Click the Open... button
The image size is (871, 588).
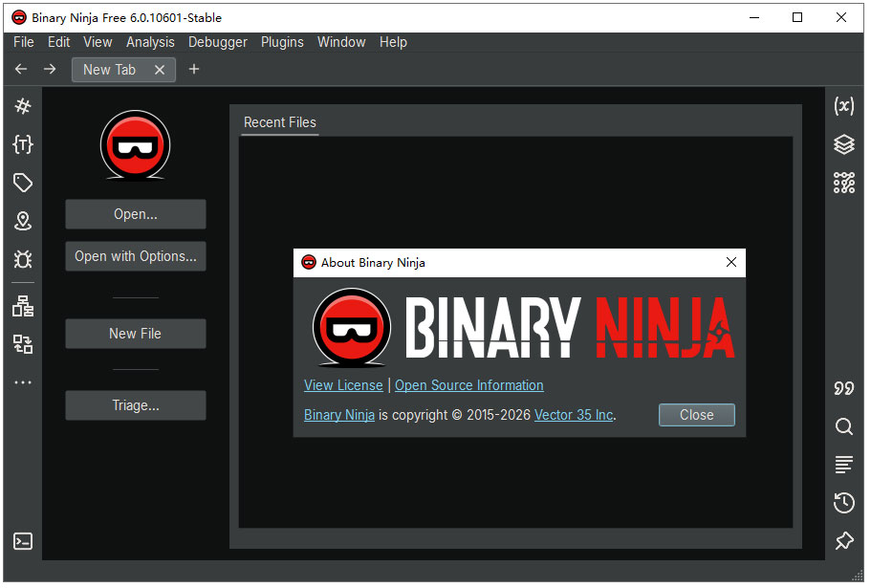[136, 214]
